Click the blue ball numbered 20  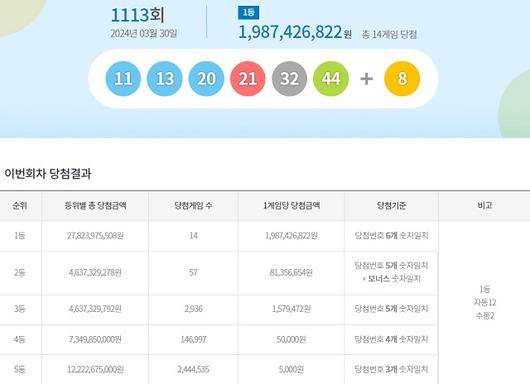(x=206, y=79)
